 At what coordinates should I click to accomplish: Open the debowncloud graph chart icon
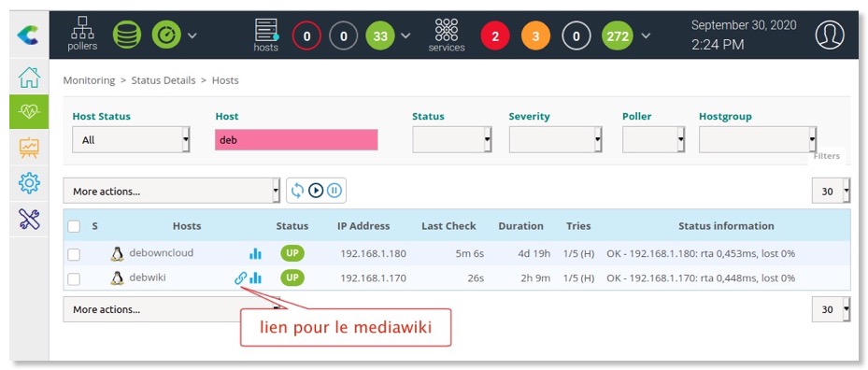click(x=255, y=254)
